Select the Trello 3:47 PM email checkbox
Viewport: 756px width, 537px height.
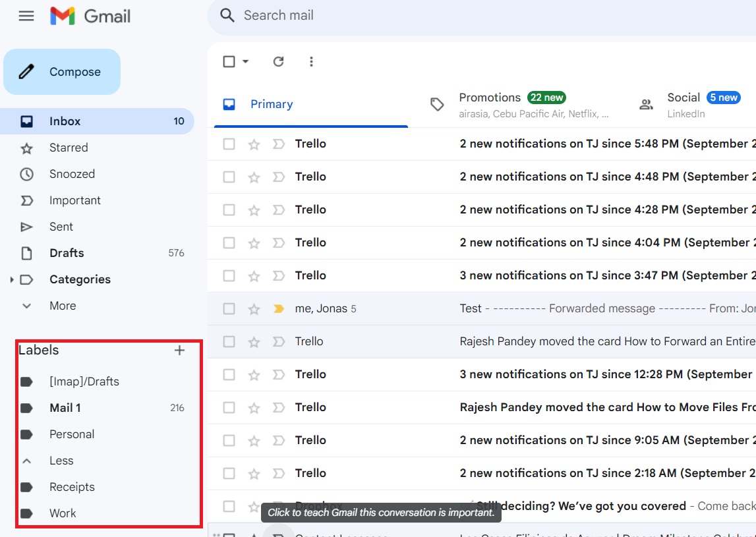[229, 275]
